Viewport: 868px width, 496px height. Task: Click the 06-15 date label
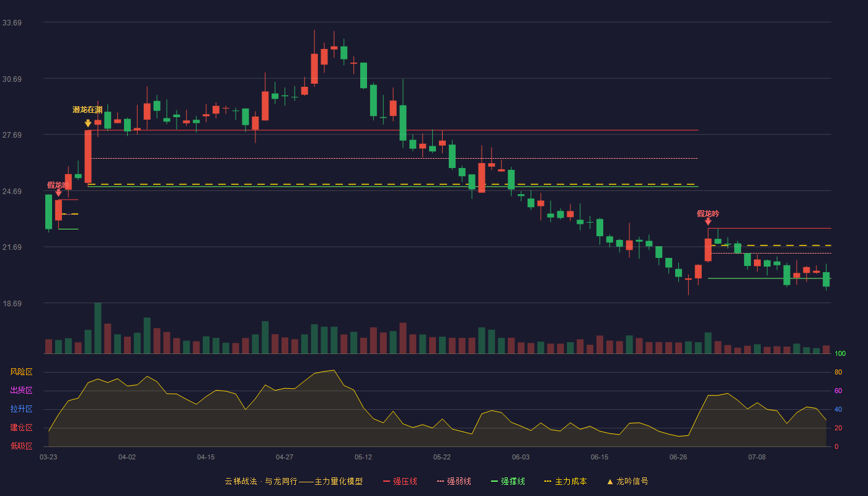point(600,457)
